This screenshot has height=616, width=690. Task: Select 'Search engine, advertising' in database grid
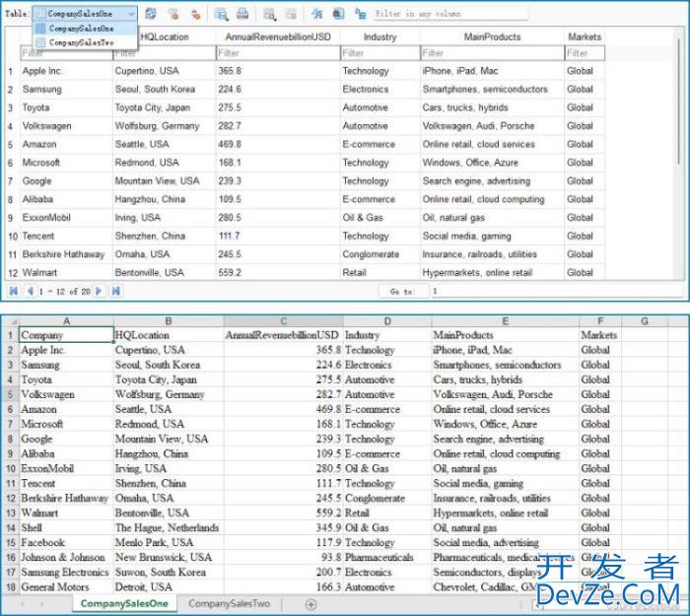point(492,181)
